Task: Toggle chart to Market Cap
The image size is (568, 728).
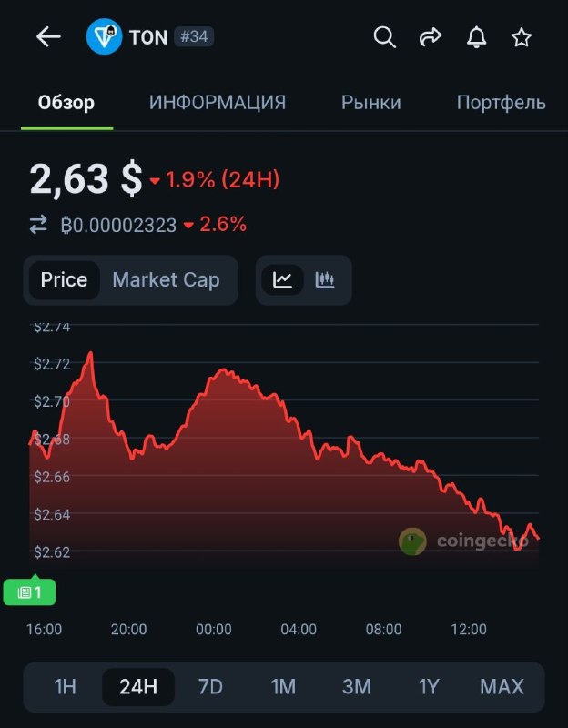Action: [x=166, y=279]
